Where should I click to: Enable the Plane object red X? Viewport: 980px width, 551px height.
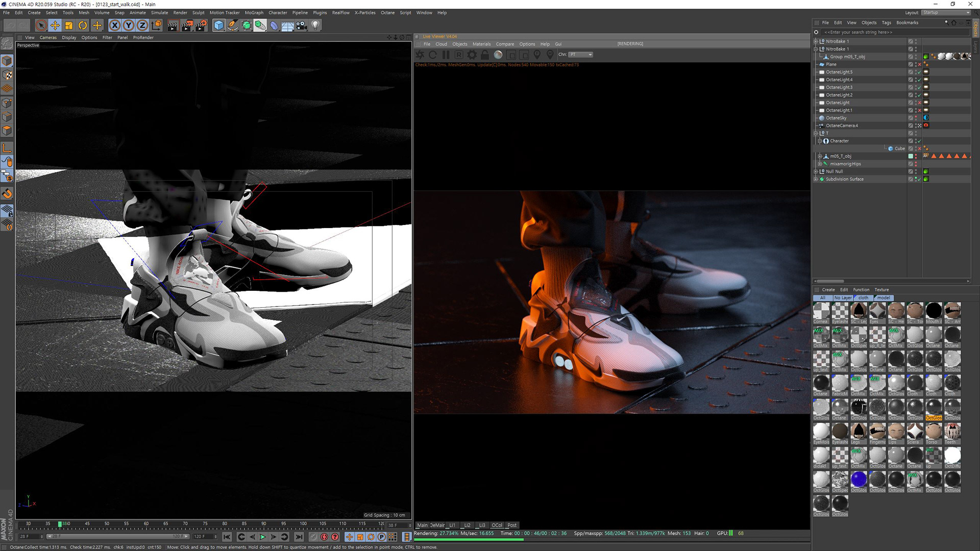[920, 65]
